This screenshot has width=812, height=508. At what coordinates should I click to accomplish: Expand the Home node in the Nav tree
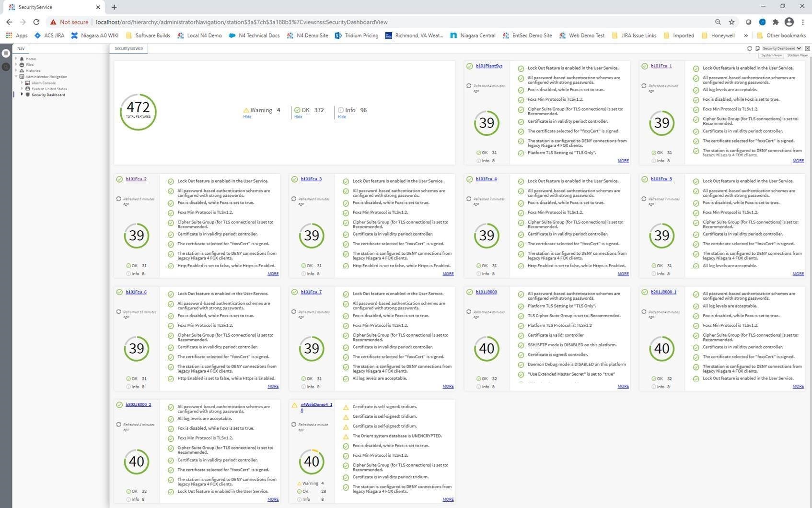click(16, 59)
